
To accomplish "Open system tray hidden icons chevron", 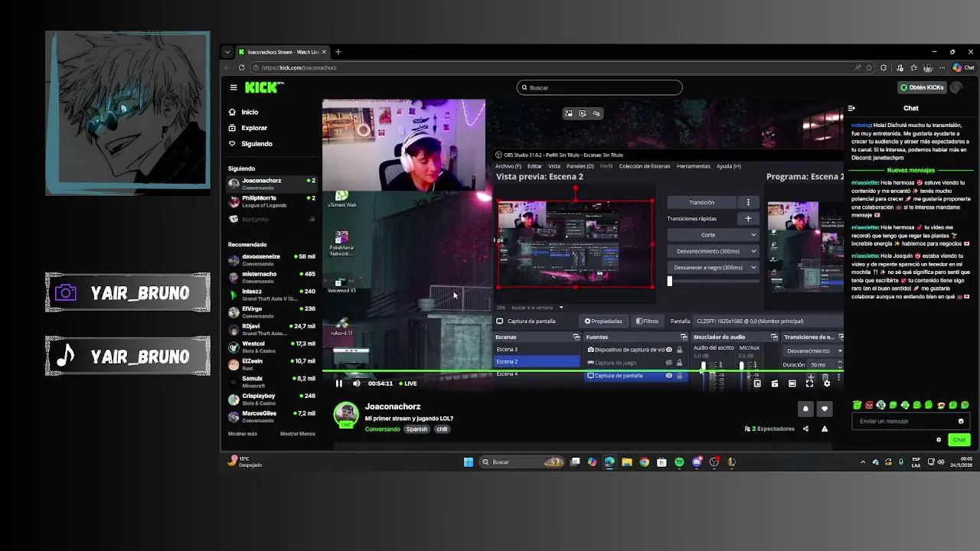I will [x=863, y=461].
